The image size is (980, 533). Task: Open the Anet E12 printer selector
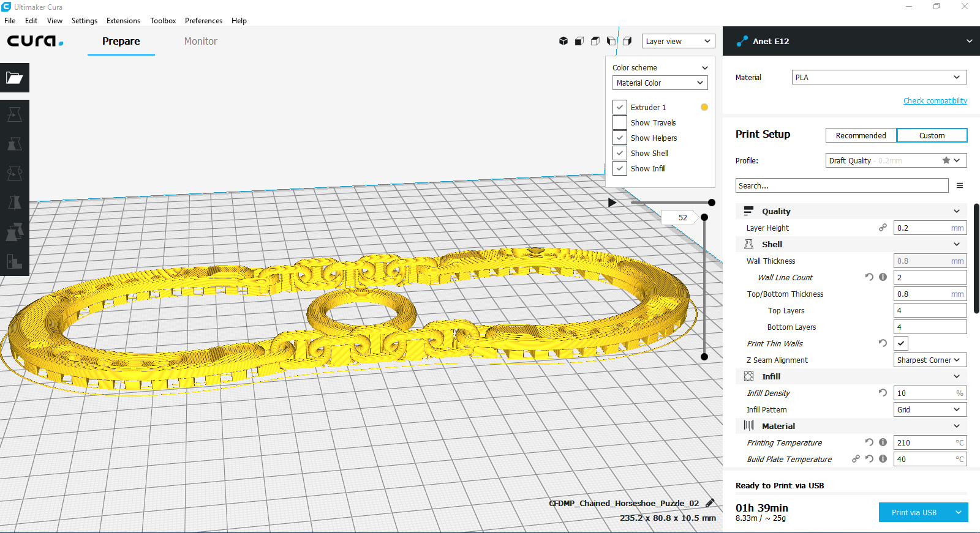click(x=851, y=41)
